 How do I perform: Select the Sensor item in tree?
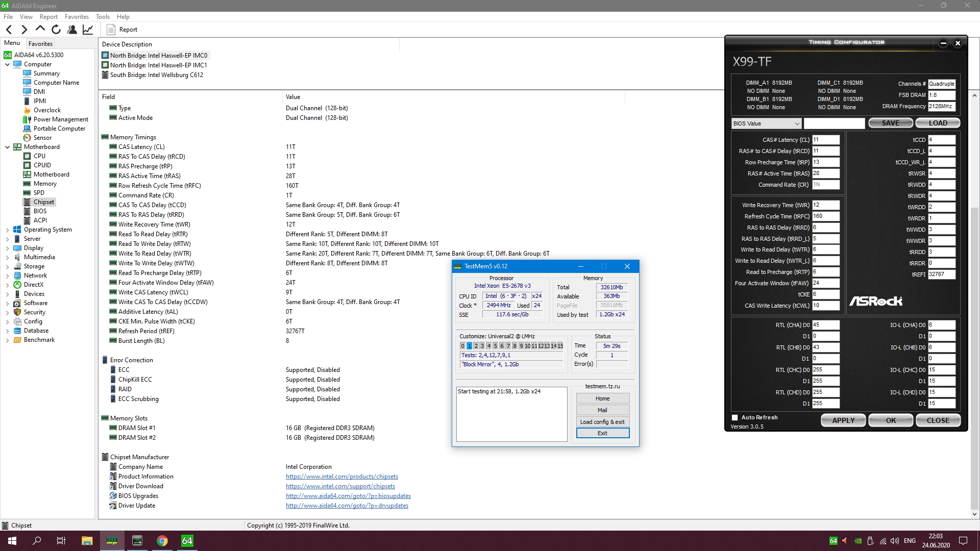click(x=42, y=138)
